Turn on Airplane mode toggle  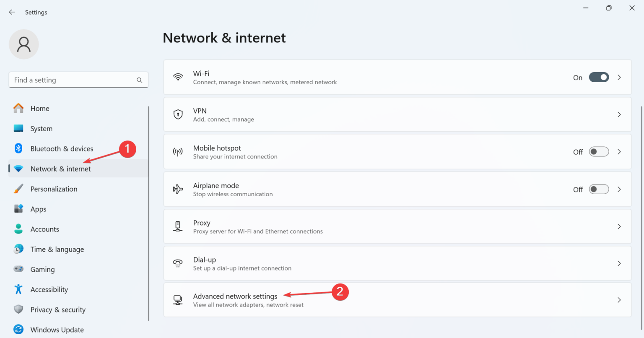[x=599, y=189]
